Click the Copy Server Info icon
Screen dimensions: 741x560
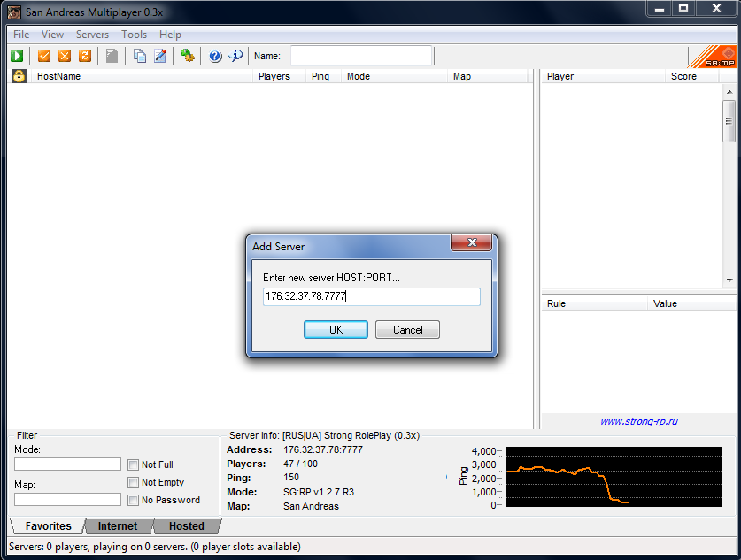pos(139,56)
